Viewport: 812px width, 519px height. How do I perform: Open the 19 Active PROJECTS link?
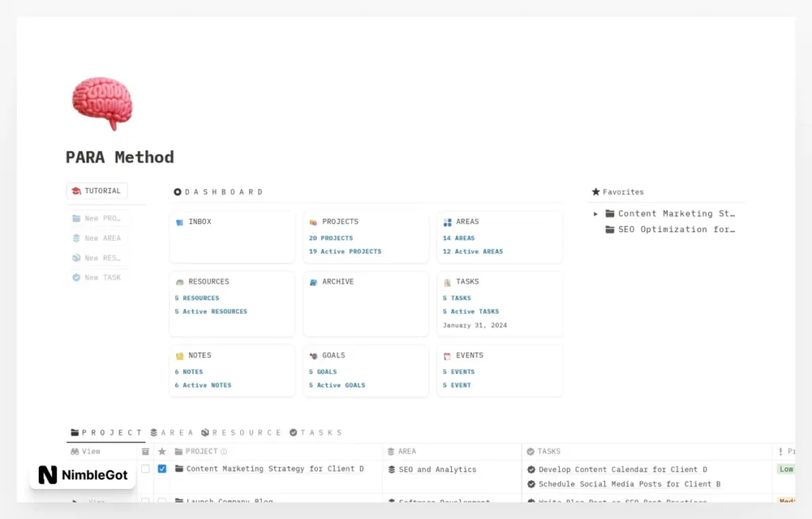point(345,251)
